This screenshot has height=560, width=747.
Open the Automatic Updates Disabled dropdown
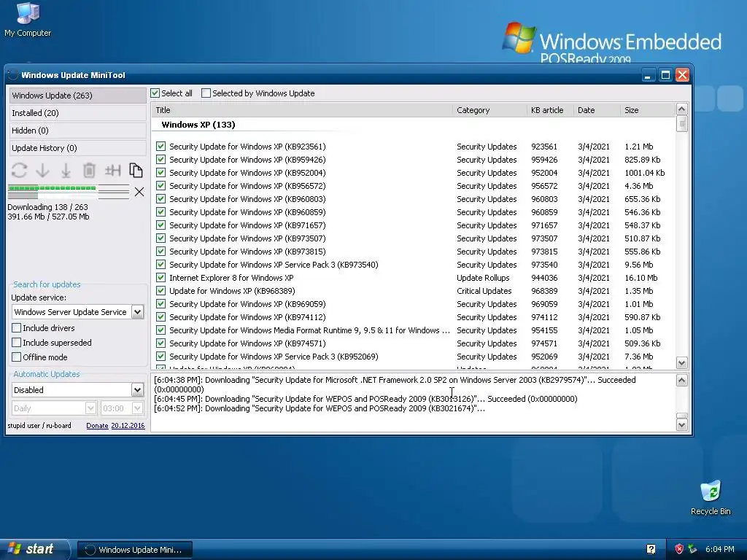point(137,390)
